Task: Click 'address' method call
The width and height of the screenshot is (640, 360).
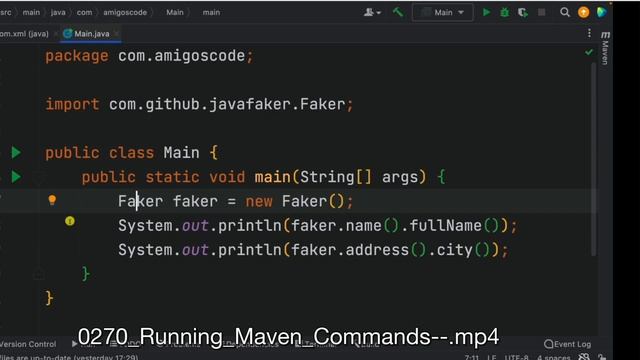Action: (377, 250)
